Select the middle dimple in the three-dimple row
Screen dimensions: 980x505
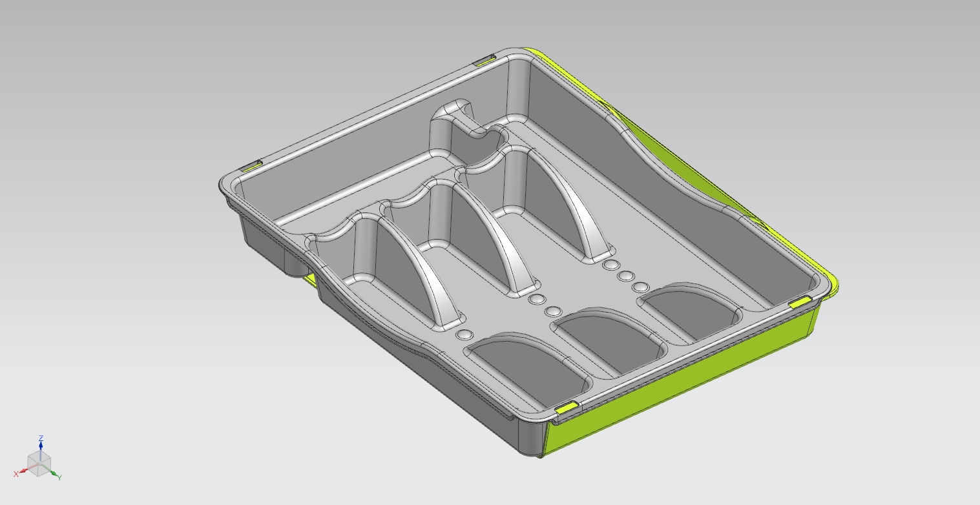tap(625, 276)
